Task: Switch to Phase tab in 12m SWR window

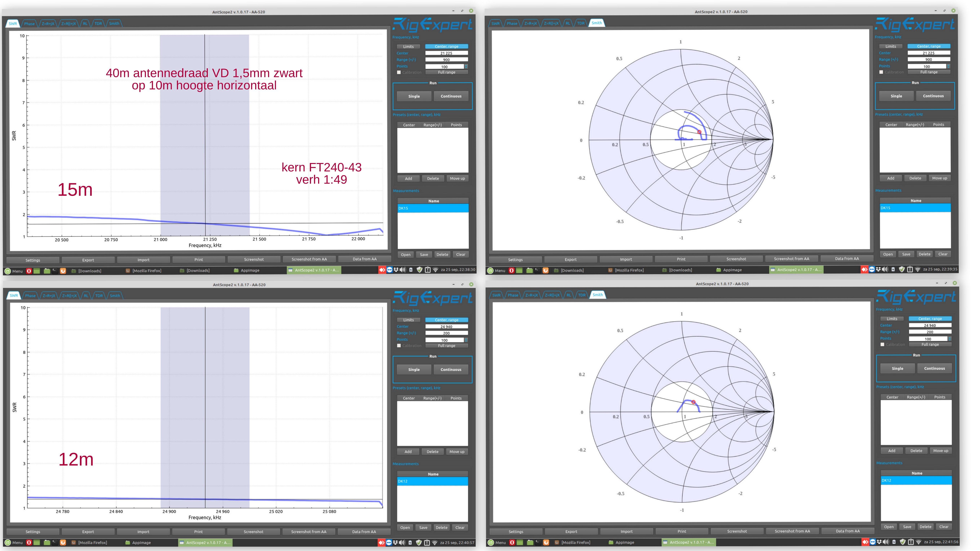Action: click(x=30, y=295)
